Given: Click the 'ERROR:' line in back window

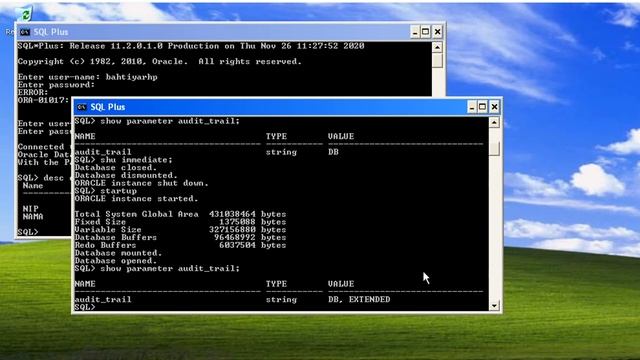Looking at the screenshot, I should [x=33, y=92].
